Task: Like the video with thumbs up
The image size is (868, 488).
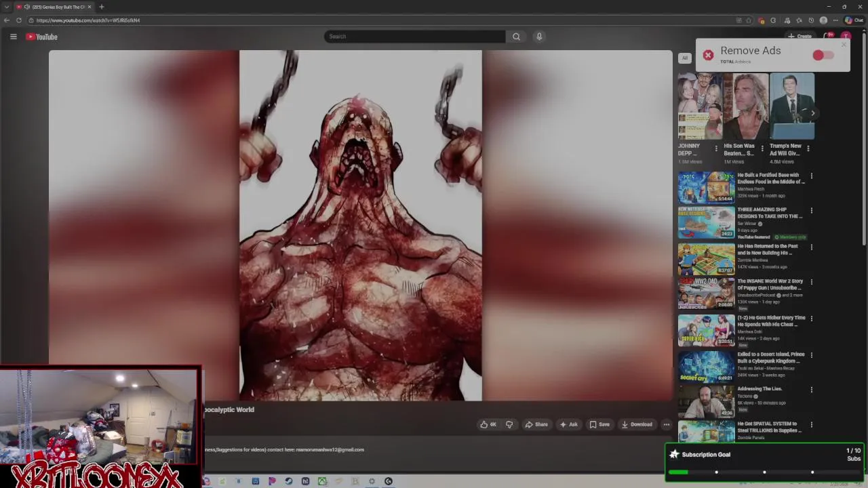Action: point(488,424)
